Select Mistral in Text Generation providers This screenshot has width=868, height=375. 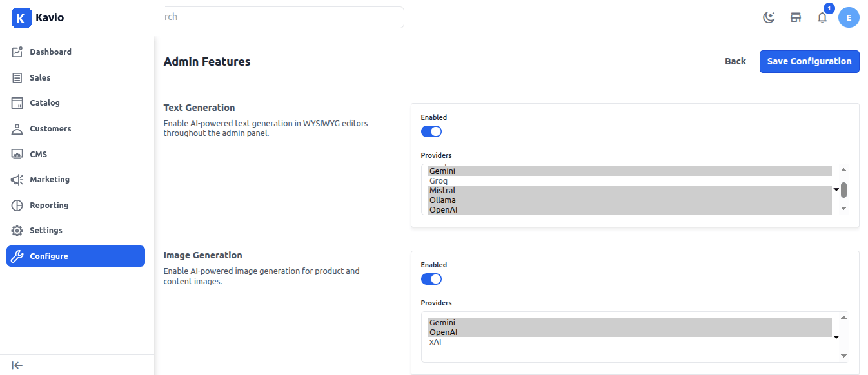click(x=630, y=191)
